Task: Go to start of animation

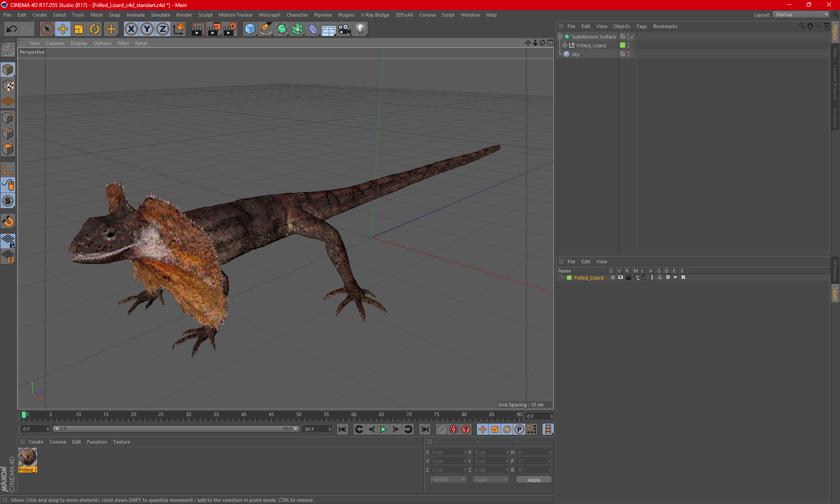Action: tap(343, 429)
